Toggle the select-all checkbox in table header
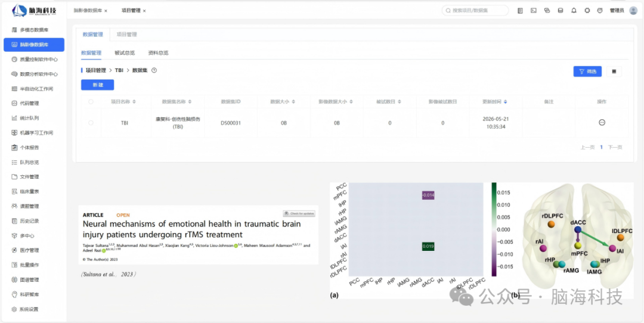The image size is (644, 323). click(x=91, y=101)
